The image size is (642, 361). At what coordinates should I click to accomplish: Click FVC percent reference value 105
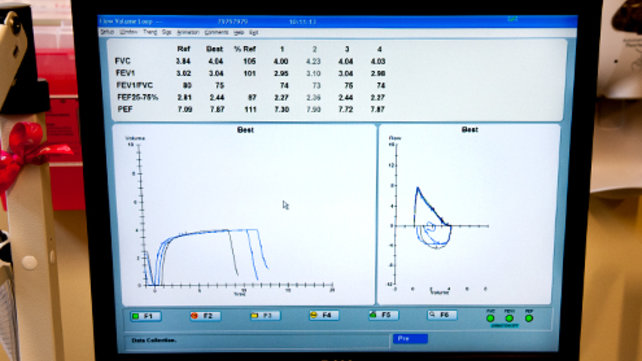point(249,61)
